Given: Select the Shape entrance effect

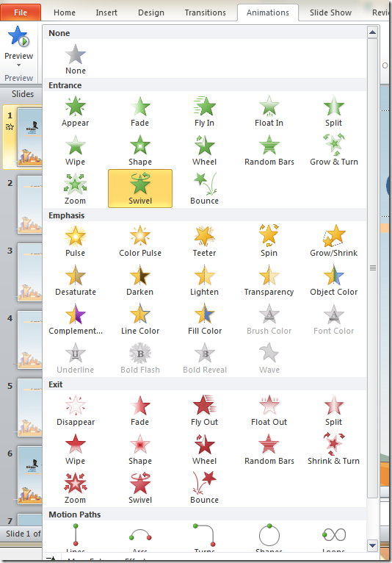Looking at the screenshot, I should 140,150.
